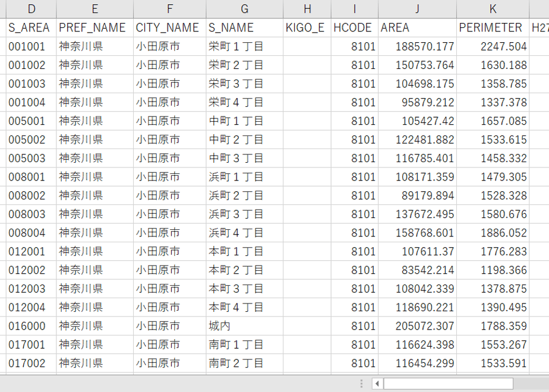Screen dimensions: 549x392
Task: Click the HCODE header cell
Action: tap(354, 28)
